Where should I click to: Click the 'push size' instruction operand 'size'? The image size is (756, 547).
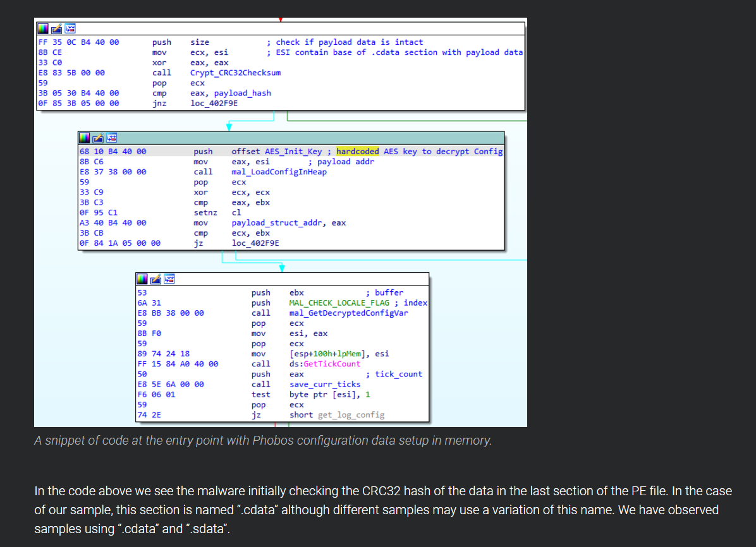[200, 42]
